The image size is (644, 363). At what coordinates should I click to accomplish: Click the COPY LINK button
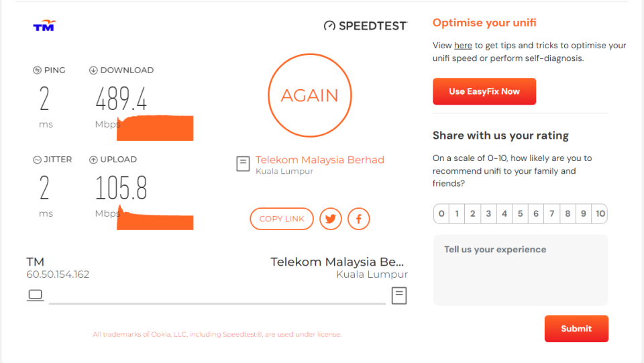click(x=282, y=219)
